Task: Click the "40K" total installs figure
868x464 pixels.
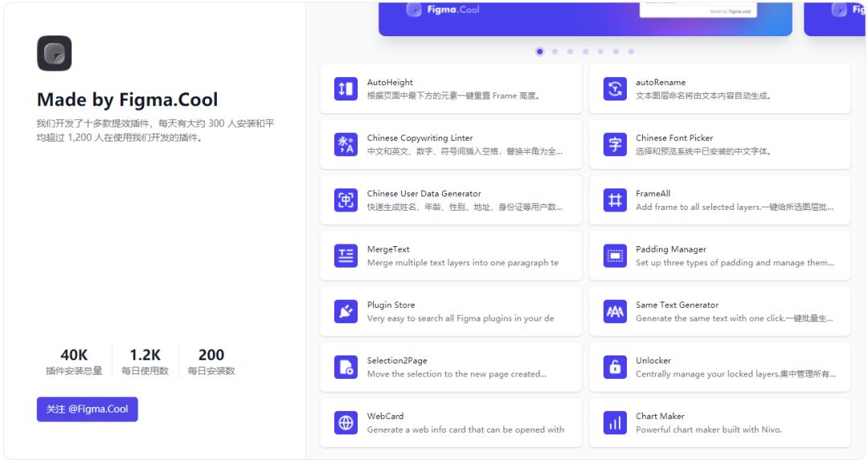Action: (74, 355)
